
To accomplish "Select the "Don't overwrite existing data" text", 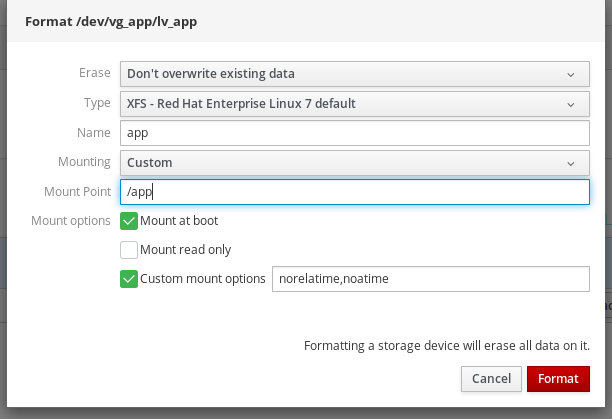I will [x=210, y=74].
